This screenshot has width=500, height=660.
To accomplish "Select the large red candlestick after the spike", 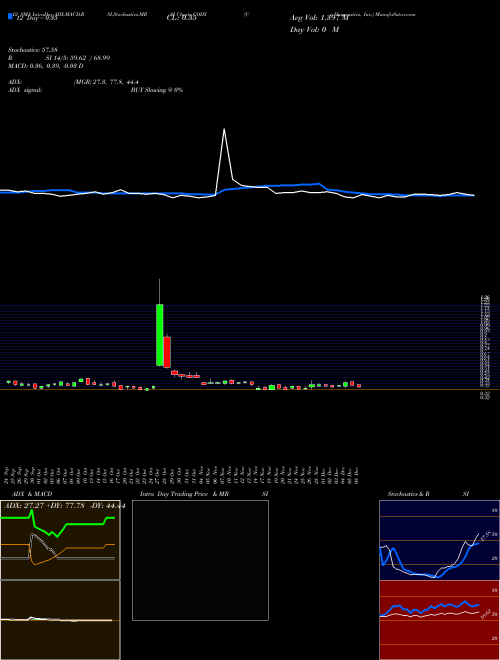I will (167, 352).
